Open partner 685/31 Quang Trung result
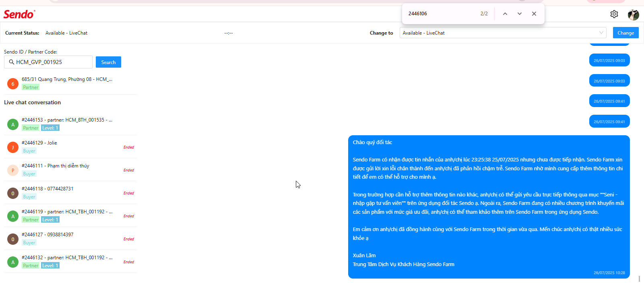 70,83
